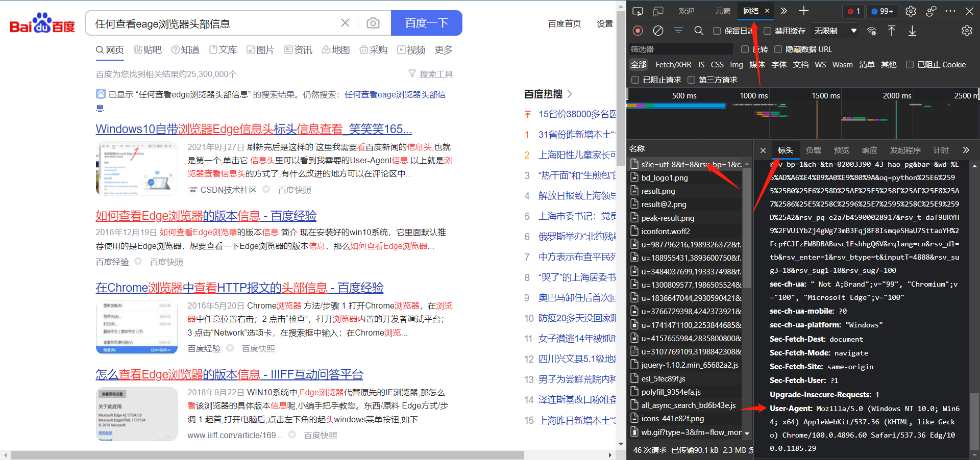The image size is (980, 460).
Task: Click the DevTools feedback person icon
Action: coord(932,11)
